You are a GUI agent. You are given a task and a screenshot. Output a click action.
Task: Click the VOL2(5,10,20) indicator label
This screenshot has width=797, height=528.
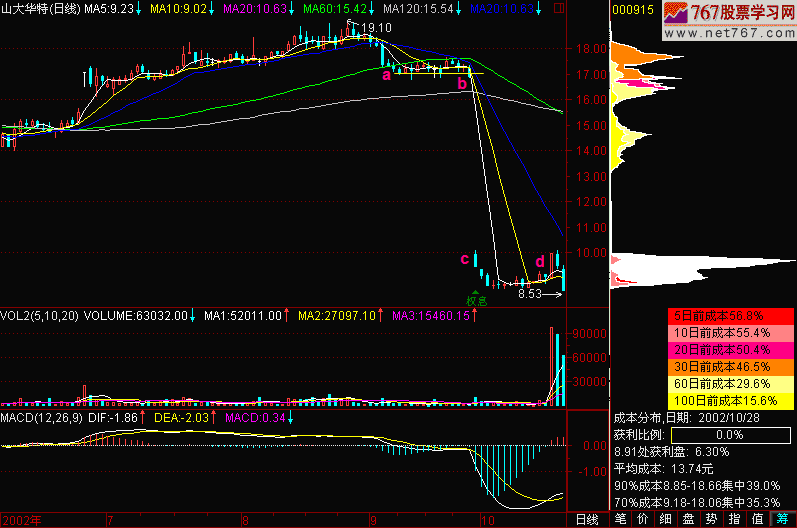(x=38, y=316)
